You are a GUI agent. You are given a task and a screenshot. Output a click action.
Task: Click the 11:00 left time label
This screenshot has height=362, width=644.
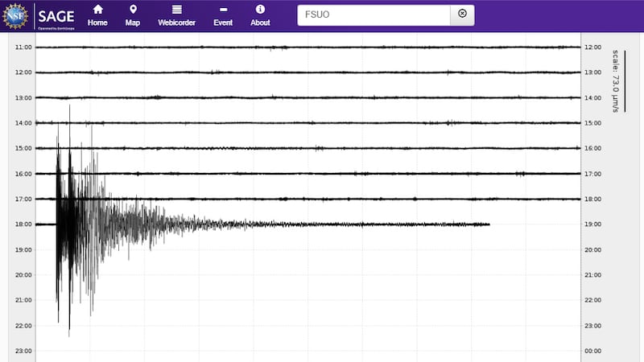coord(23,47)
